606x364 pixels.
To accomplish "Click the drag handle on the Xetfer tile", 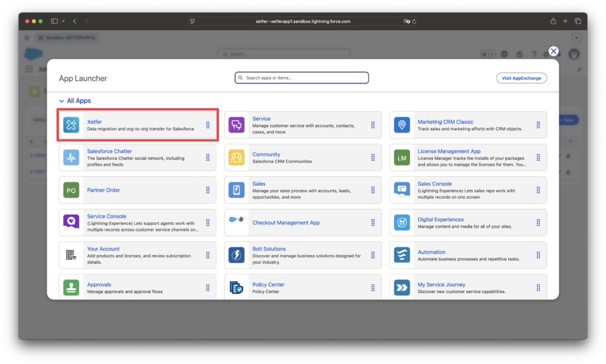I will click(208, 125).
